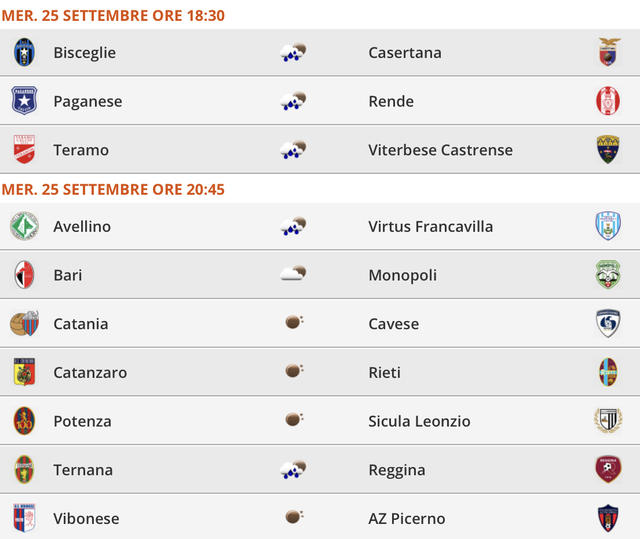The width and height of the screenshot is (640, 539).
Task: Select the Virtus Francavilla team name
Action: (430, 226)
